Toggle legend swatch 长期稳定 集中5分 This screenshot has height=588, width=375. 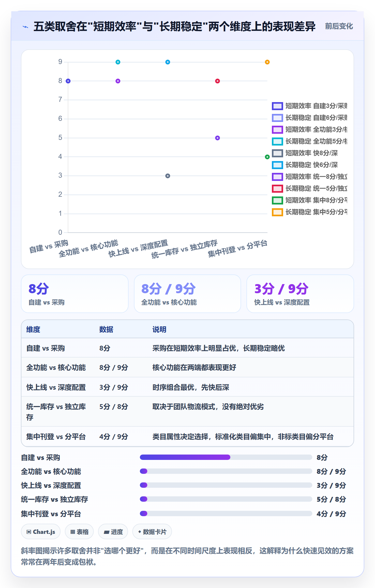[x=277, y=212]
